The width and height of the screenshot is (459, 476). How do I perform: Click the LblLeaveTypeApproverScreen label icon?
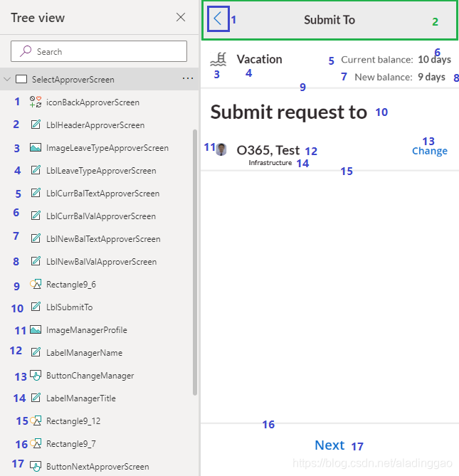(x=36, y=170)
